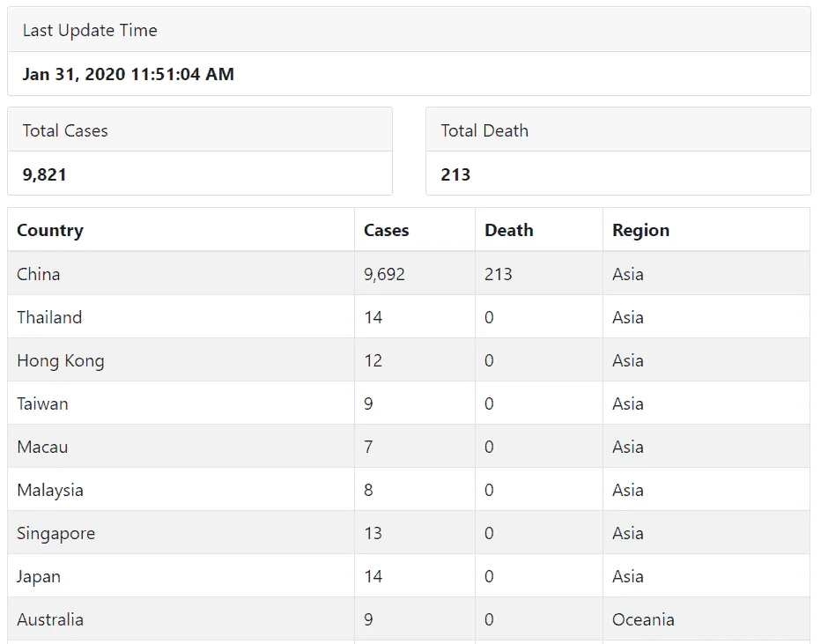Select Australia cases value '9'
The image size is (821, 644).
368,620
